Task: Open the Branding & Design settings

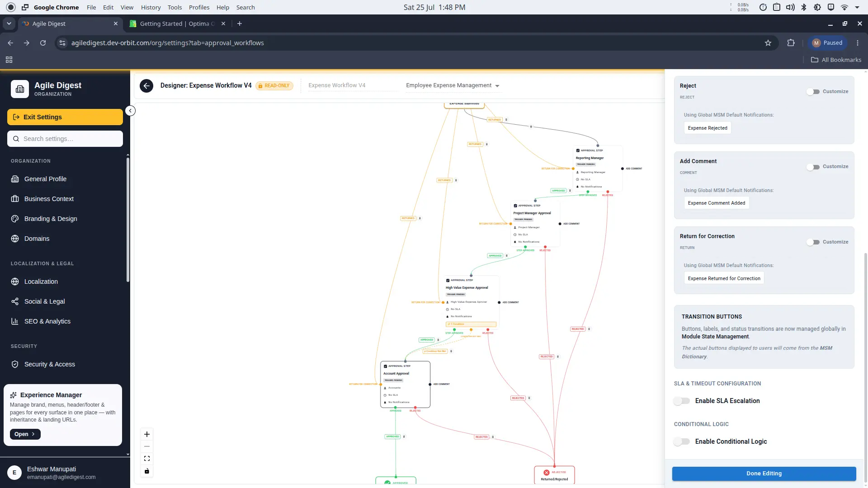Action: click(x=51, y=219)
